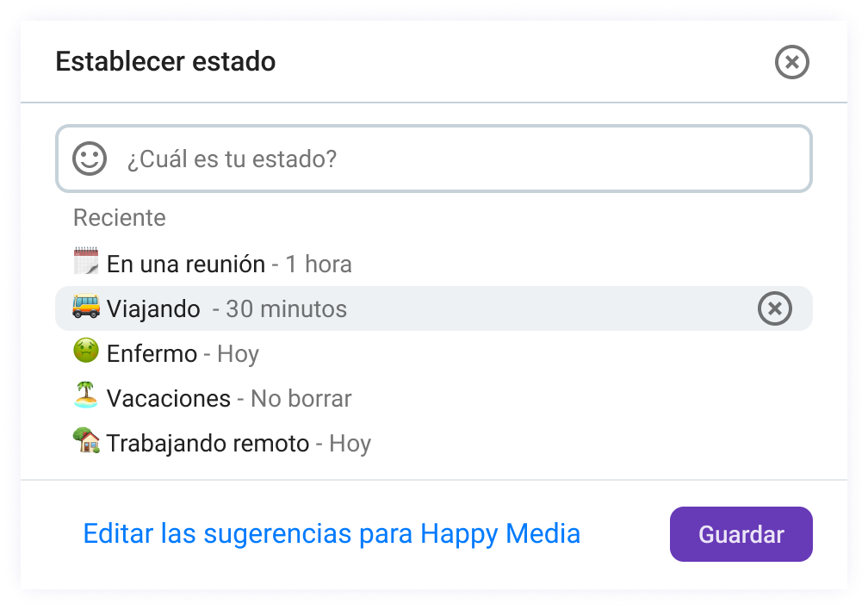Click the palm island emoji beside Vacaciones
The width and height of the screenshot is (868, 610).
[x=86, y=395]
